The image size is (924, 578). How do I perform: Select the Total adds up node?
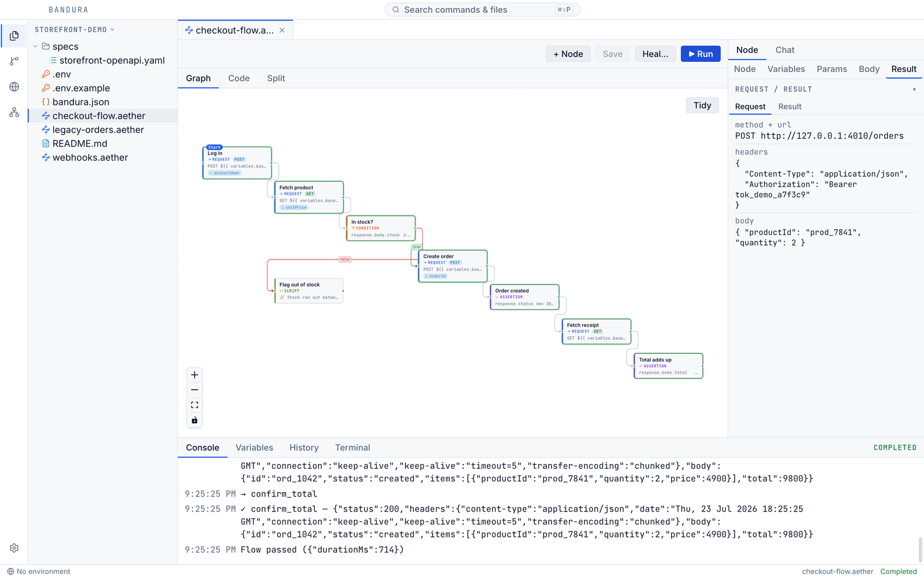[x=668, y=365]
